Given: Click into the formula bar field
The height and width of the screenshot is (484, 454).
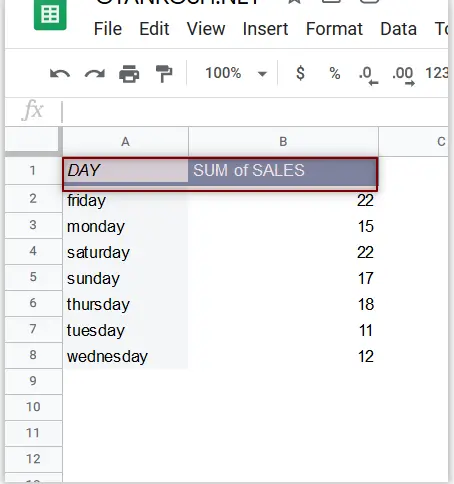Looking at the screenshot, I should 255,111.
